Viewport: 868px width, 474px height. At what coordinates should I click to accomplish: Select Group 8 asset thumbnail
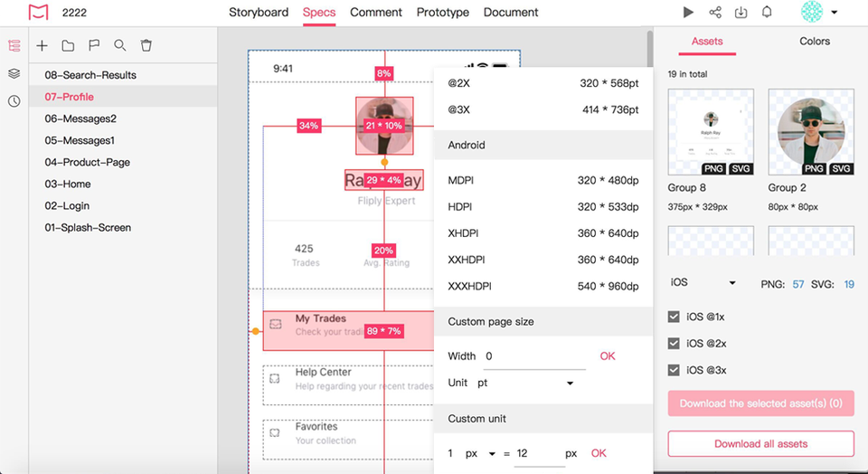(x=711, y=132)
